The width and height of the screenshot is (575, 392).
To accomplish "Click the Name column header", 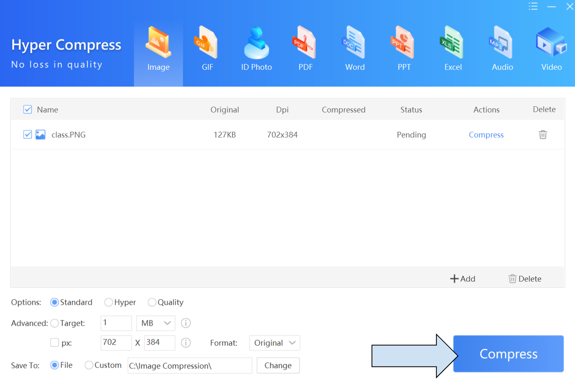I will tap(47, 110).
